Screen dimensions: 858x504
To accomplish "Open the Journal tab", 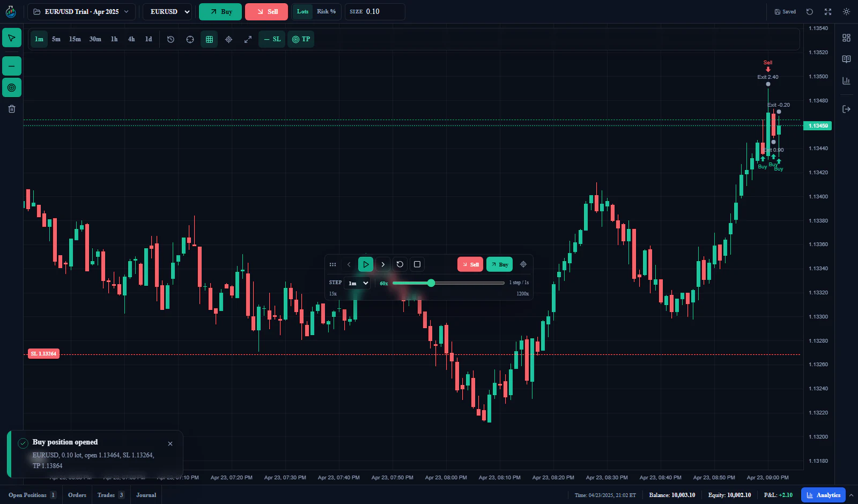I will pos(146,495).
